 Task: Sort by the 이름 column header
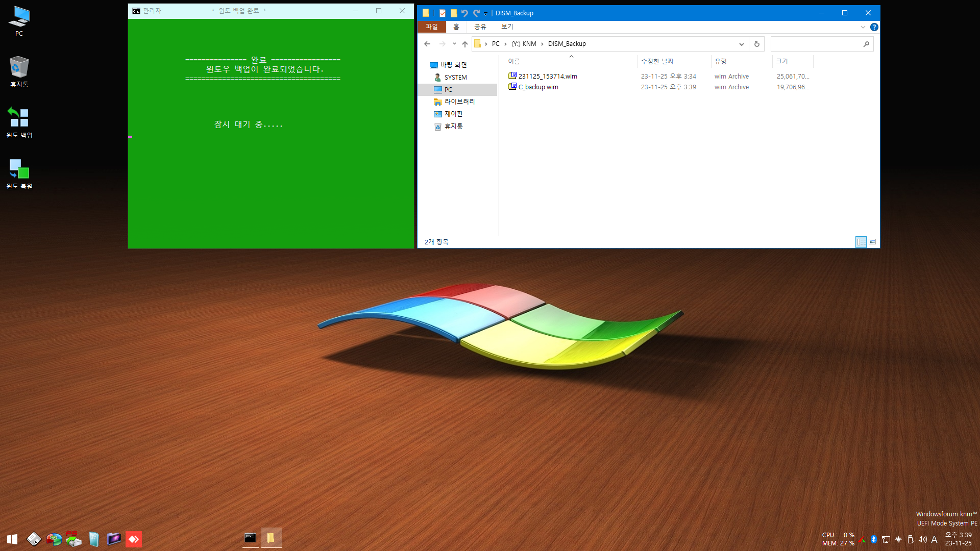coord(571,61)
